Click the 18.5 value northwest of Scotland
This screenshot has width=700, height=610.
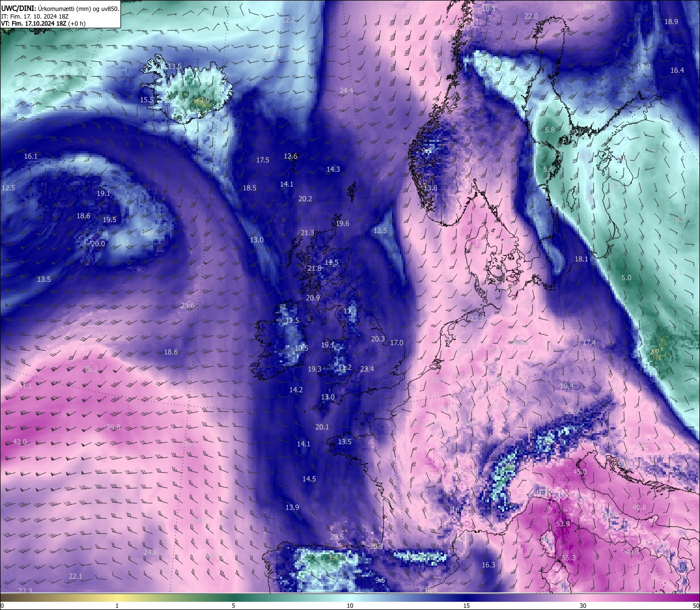(x=249, y=188)
